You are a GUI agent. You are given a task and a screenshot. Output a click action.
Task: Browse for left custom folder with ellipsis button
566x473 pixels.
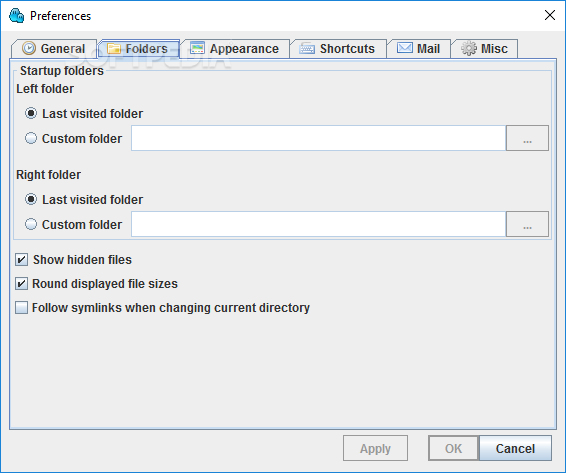coord(527,138)
